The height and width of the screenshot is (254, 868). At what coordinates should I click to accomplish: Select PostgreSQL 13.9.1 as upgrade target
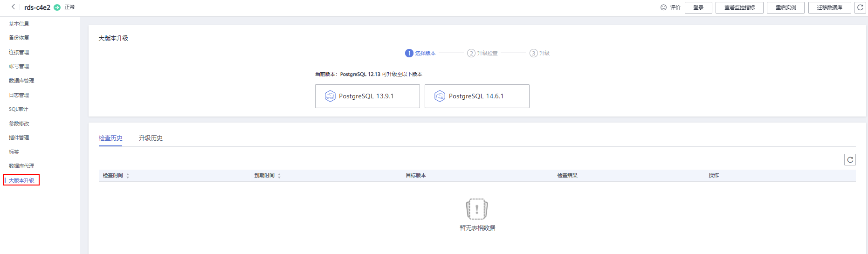[x=367, y=96]
